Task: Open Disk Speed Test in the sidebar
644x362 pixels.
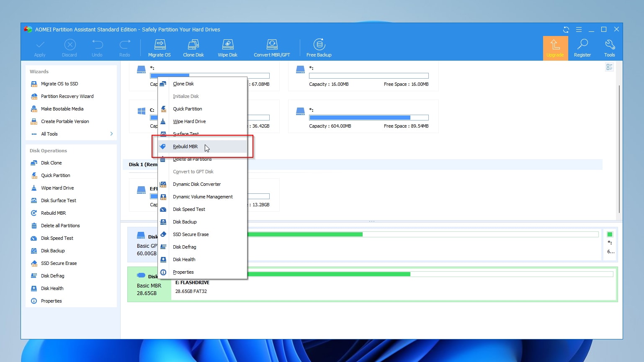Action: (x=57, y=238)
